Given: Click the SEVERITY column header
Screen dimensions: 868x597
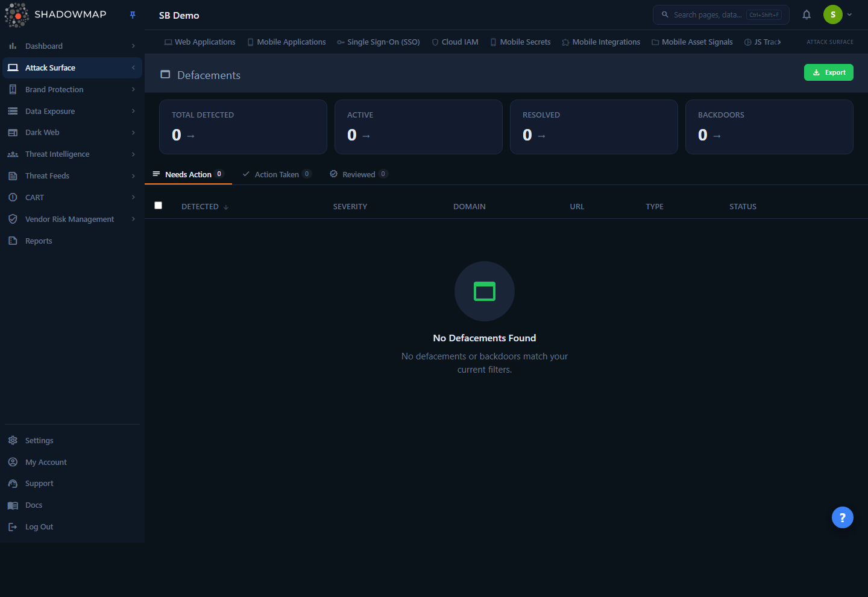Looking at the screenshot, I should tap(350, 207).
